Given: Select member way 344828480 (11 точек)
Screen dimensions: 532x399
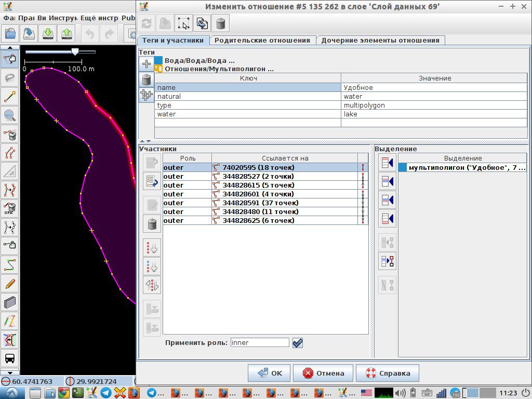Looking at the screenshot, I should coord(285,211).
